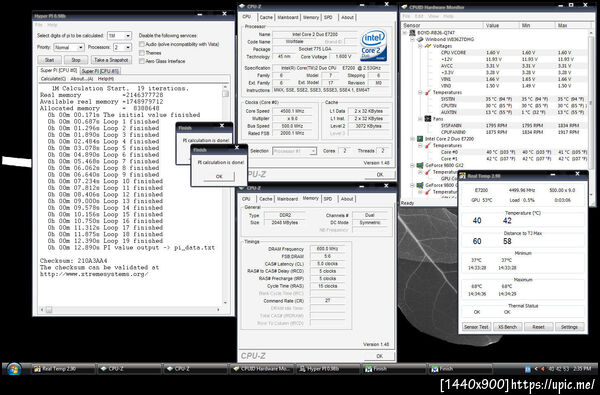The width and height of the screenshot is (600, 395).
Task: Open the Calculate(C) menu in Hyper PI
Action: (53, 79)
